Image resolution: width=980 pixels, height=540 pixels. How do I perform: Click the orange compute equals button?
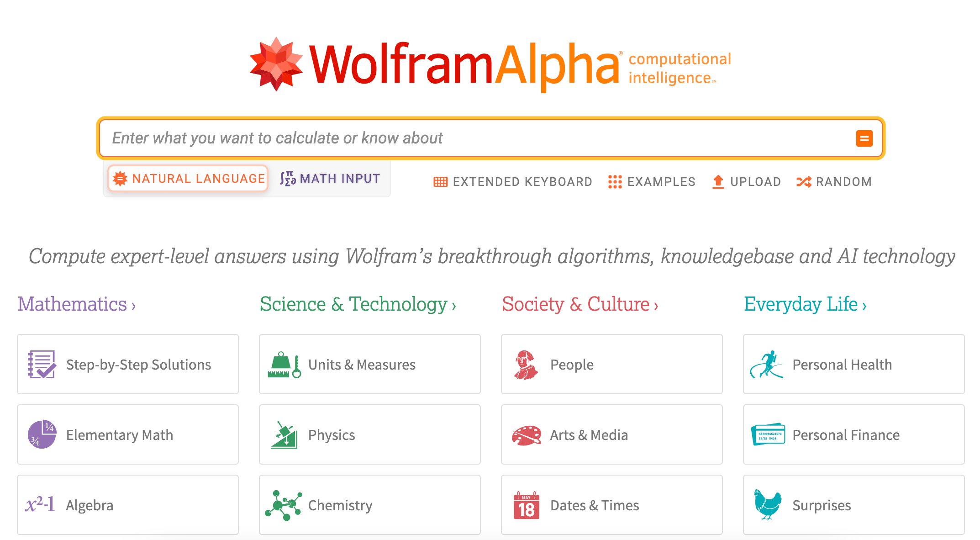pos(864,138)
